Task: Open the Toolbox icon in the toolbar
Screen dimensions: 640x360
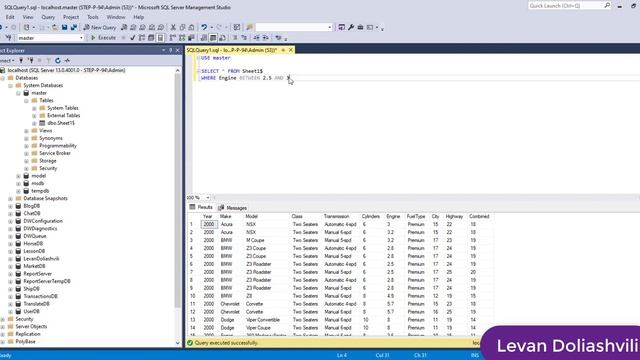Action: [360, 27]
